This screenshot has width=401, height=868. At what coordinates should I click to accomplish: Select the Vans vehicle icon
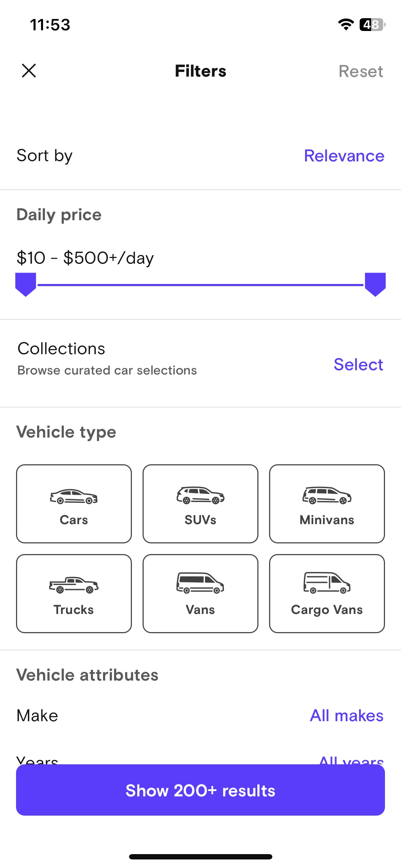point(200,583)
